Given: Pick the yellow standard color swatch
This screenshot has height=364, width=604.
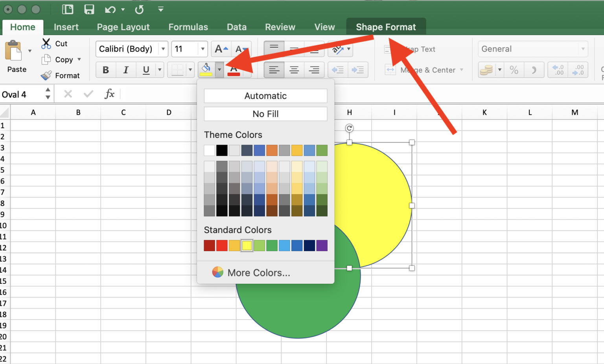Looking at the screenshot, I should [x=247, y=245].
